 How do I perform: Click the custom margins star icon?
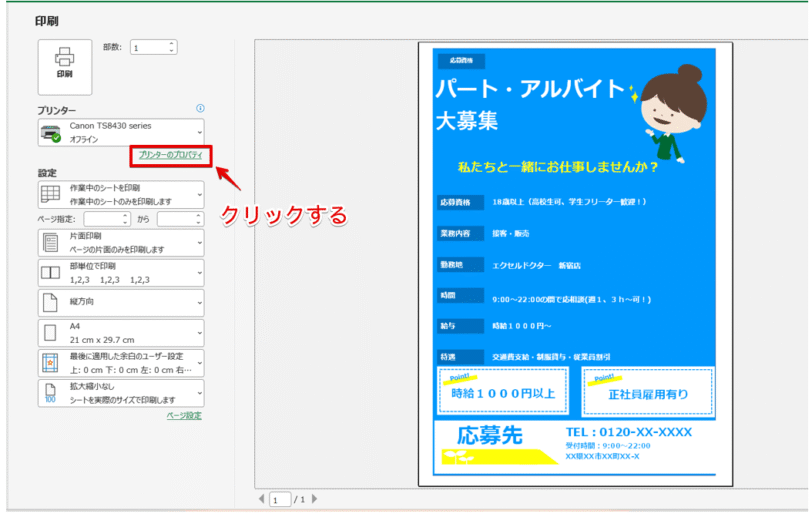tap(50, 363)
